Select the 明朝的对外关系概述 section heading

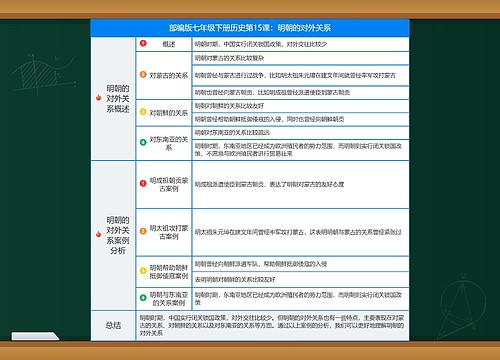(118, 99)
